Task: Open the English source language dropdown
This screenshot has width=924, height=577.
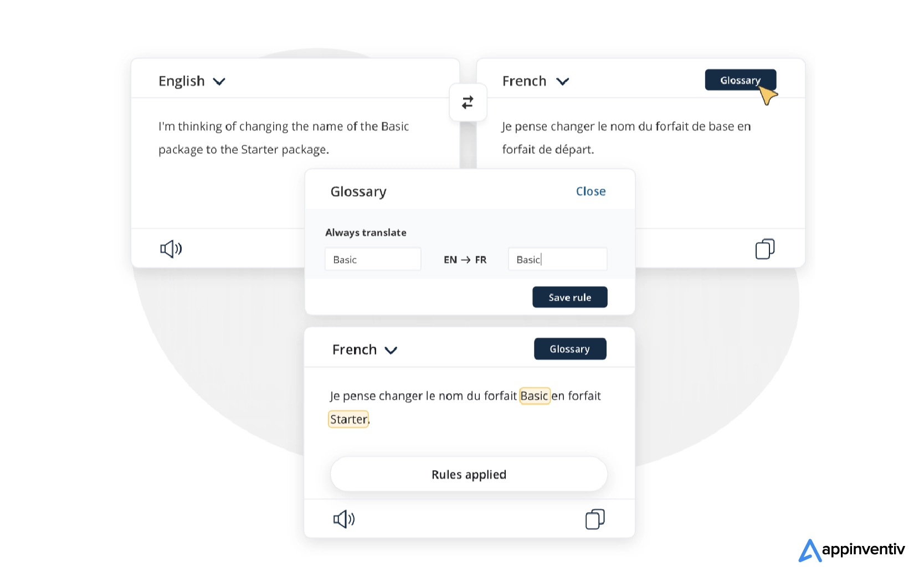Action: pos(192,81)
